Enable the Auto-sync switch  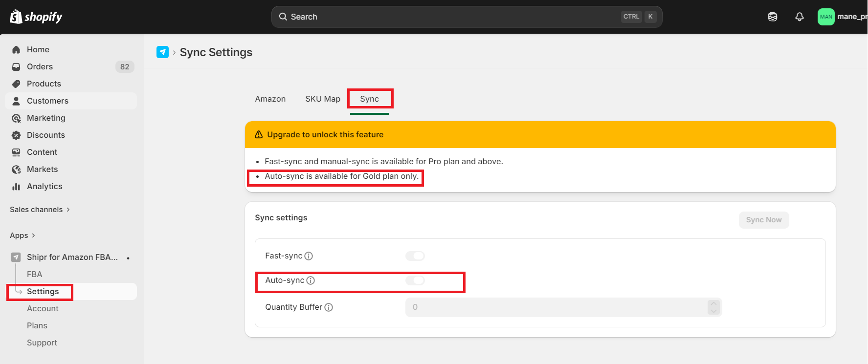pos(415,280)
